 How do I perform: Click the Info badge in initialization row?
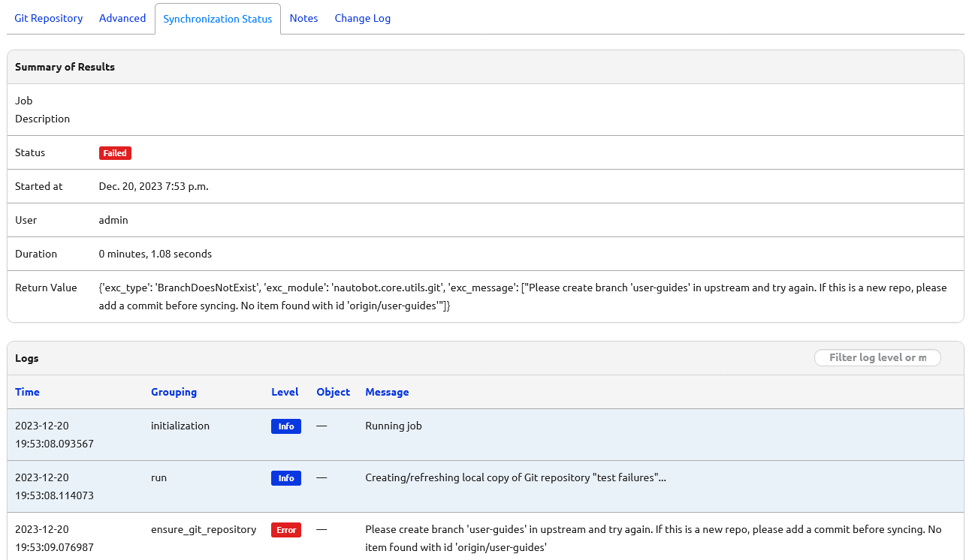pos(285,426)
